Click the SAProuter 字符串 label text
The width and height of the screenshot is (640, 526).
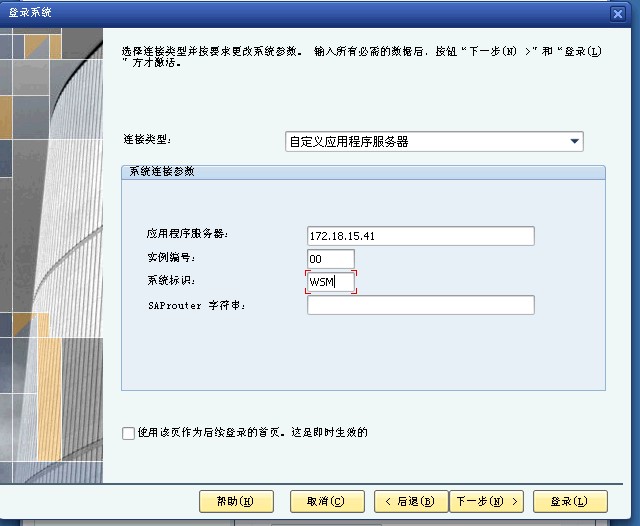[196, 305]
